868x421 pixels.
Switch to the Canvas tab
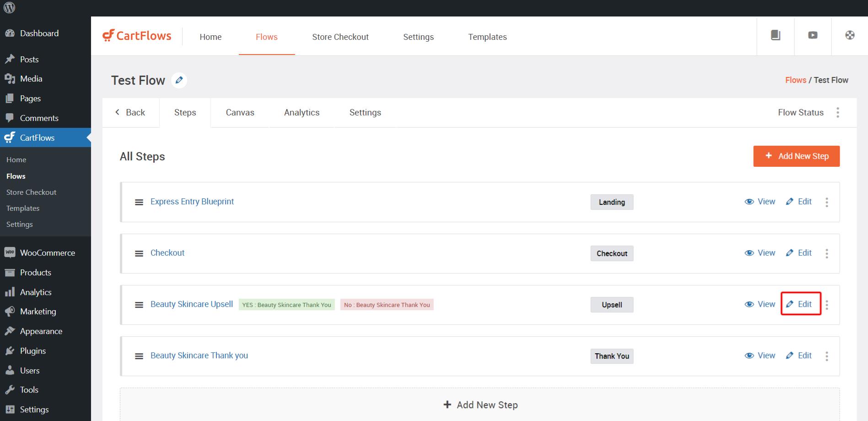[240, 113]
